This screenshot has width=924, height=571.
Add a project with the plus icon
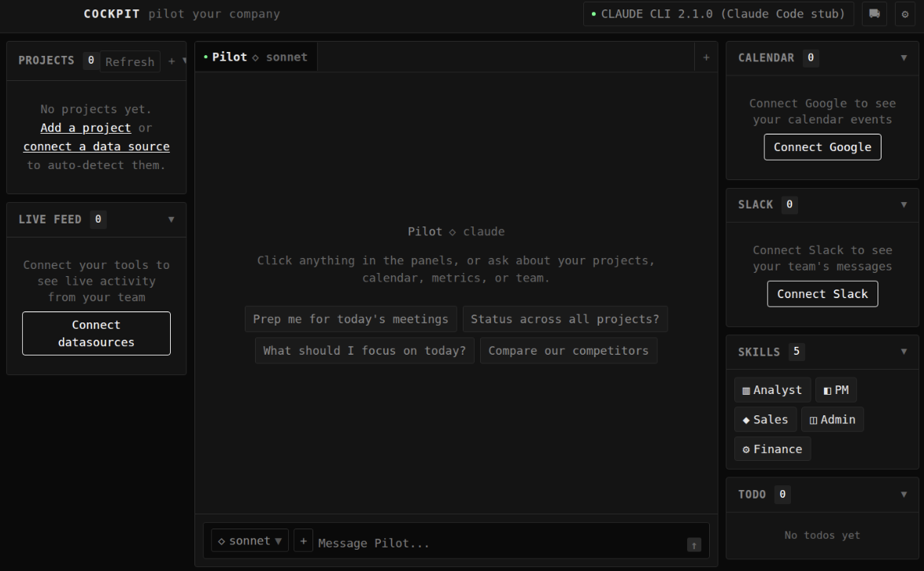tap(172, 61)
